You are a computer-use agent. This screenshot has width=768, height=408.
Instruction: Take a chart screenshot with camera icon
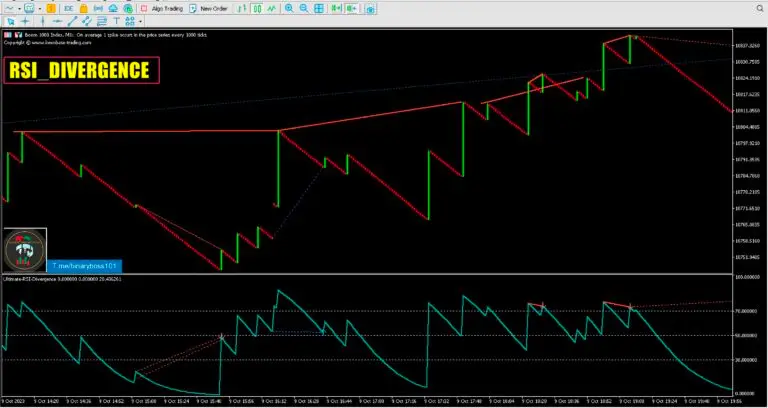370,8
